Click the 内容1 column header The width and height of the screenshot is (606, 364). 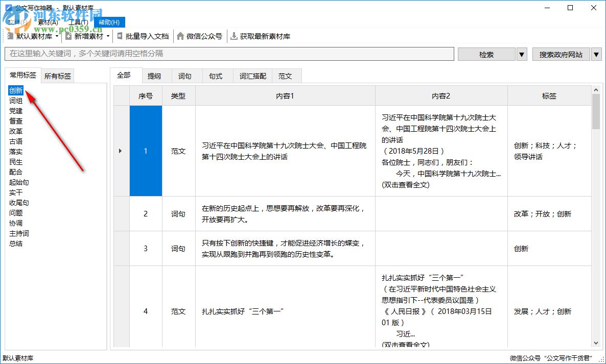click(x=285, y=96)
